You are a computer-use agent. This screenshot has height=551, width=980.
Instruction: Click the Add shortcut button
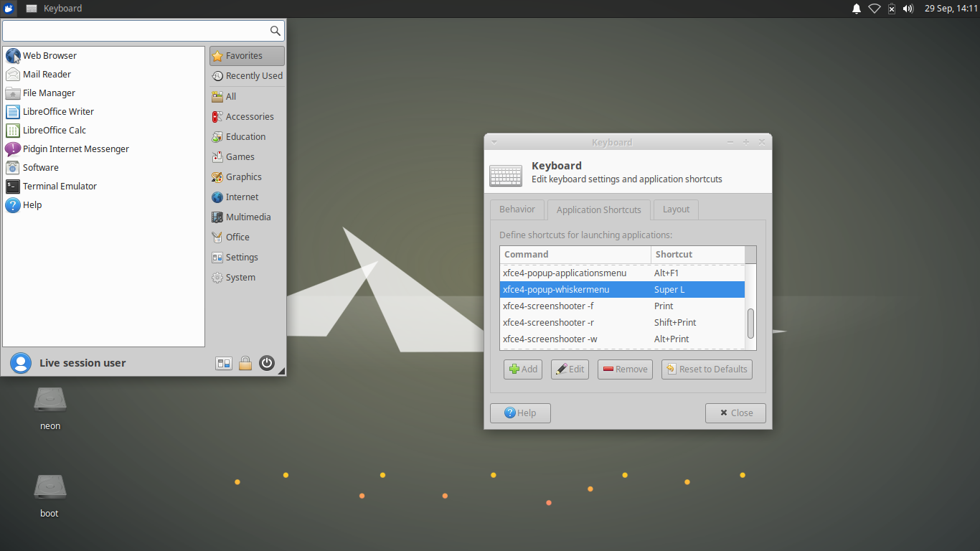pyautogui.click(x=523, y=369)
